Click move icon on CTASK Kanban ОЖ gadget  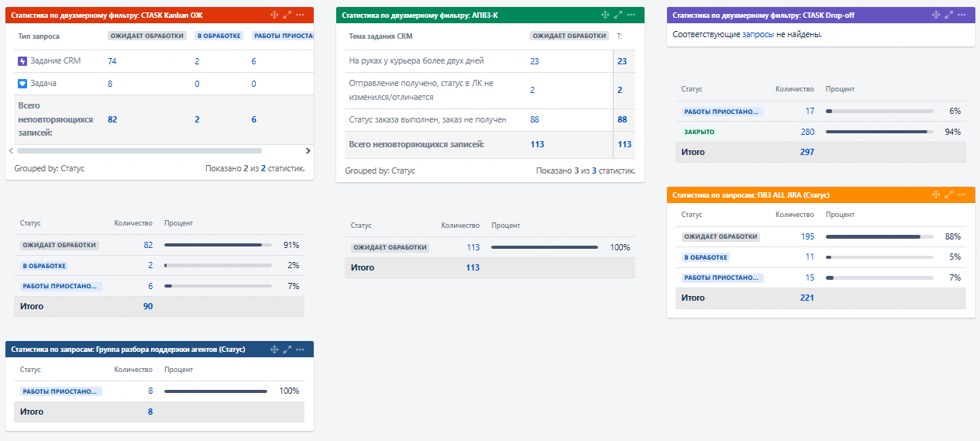[x=274, y=15]
